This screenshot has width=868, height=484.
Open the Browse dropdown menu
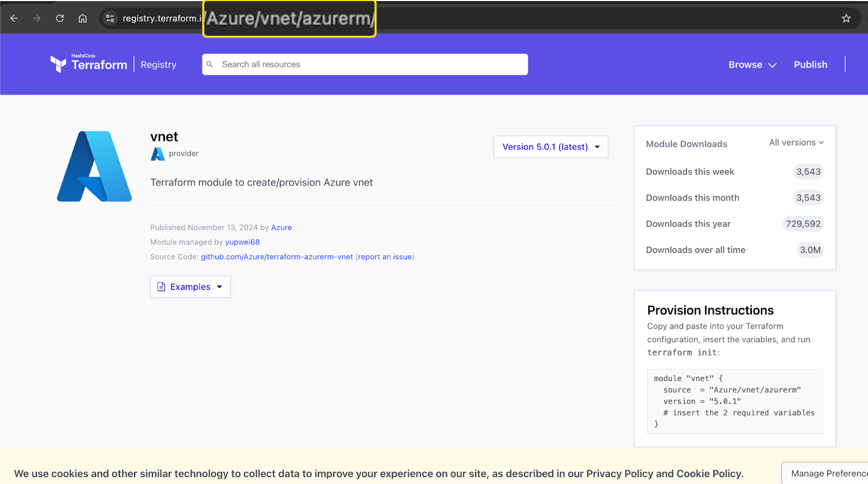click(752, 64)
